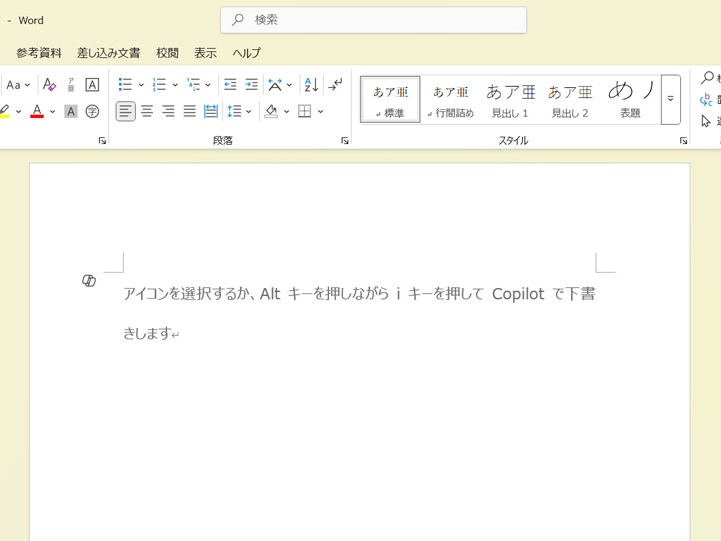Click the text highlight color pen
The image size is (721, 541).
coord(5,111)
